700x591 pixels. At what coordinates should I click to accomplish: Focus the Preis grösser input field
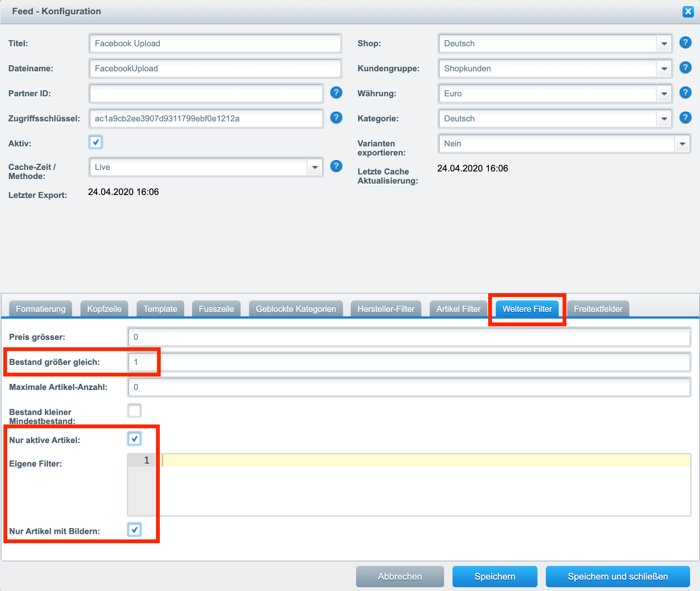coord(409,337)
